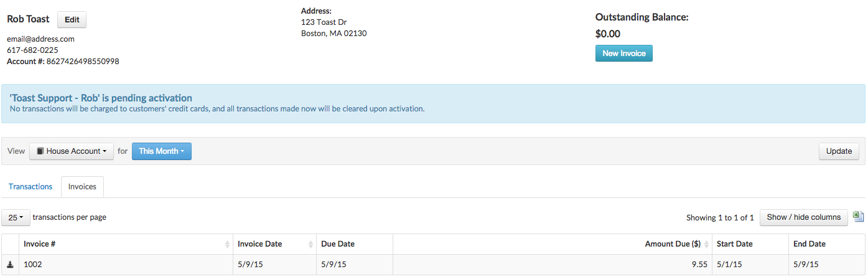
Task: Click Edit next to Rob Toast
Action: pos(72,20)
